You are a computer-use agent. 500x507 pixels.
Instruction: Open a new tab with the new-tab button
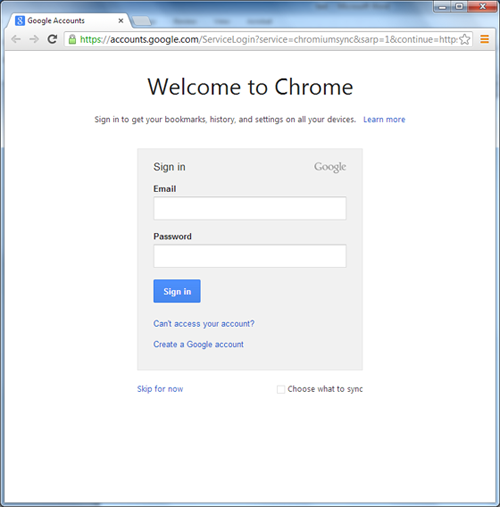(x=142, y=21)
